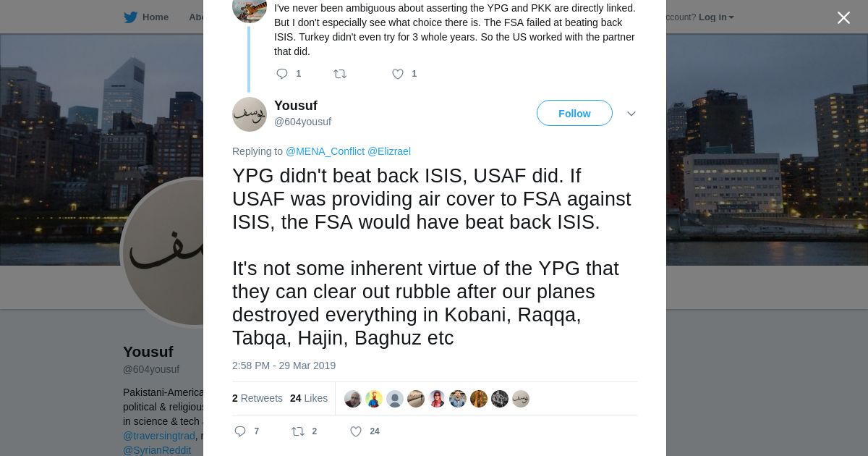868x456 pixels.
Task: View the 24 Likes list
Action: (x=309, y=398)
